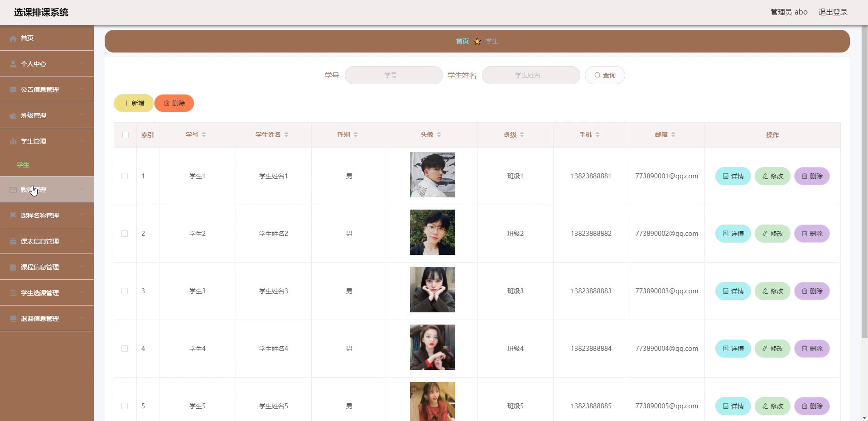Open 详情 for 学生5
Screen dimensions: 868x421
click(x=733, y=406)
